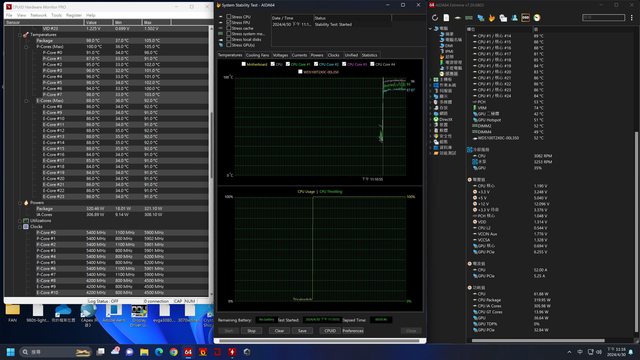
Task: Click the AIDA64 search input field
Action: coord(603,18)
